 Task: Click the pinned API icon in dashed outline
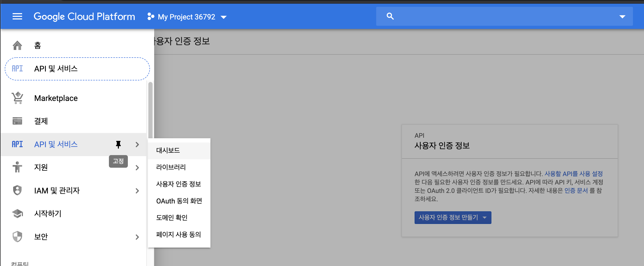click(x=17, y=69)
